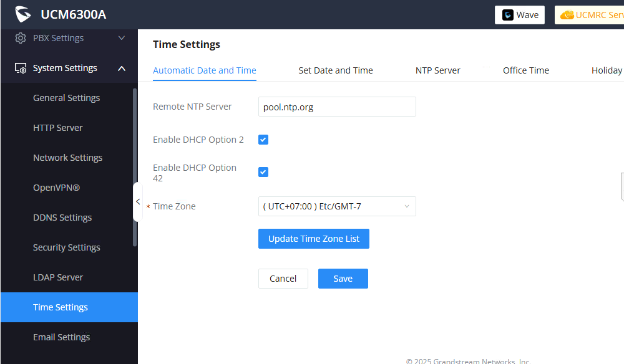Collapse the sidebar with the left arrow
624x364 pixels.
click(138, 201)
